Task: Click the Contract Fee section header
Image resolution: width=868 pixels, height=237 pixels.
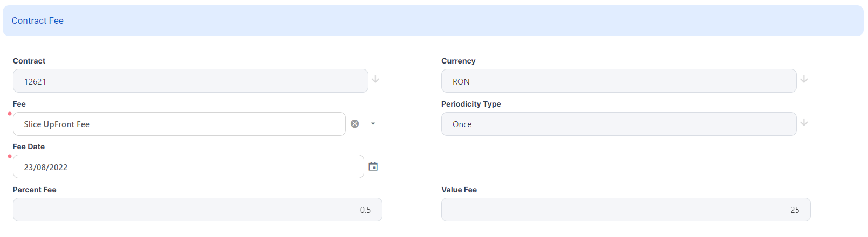Action: coord(38,21)
